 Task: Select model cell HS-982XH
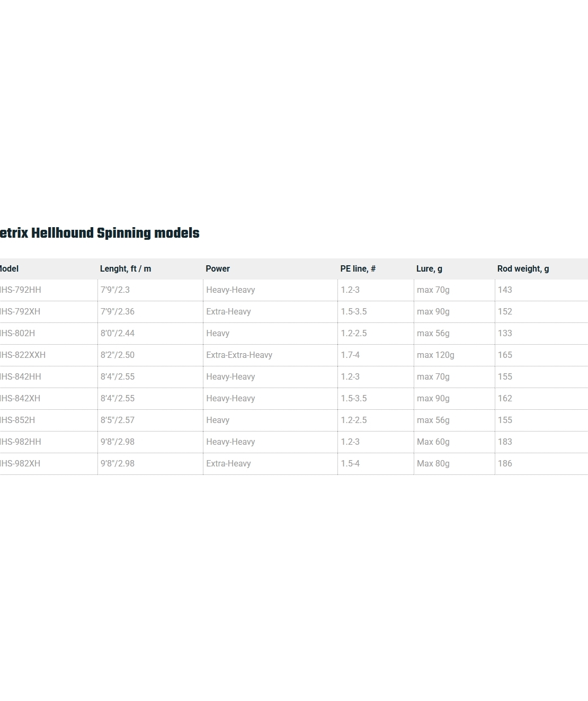coord(20,464)
